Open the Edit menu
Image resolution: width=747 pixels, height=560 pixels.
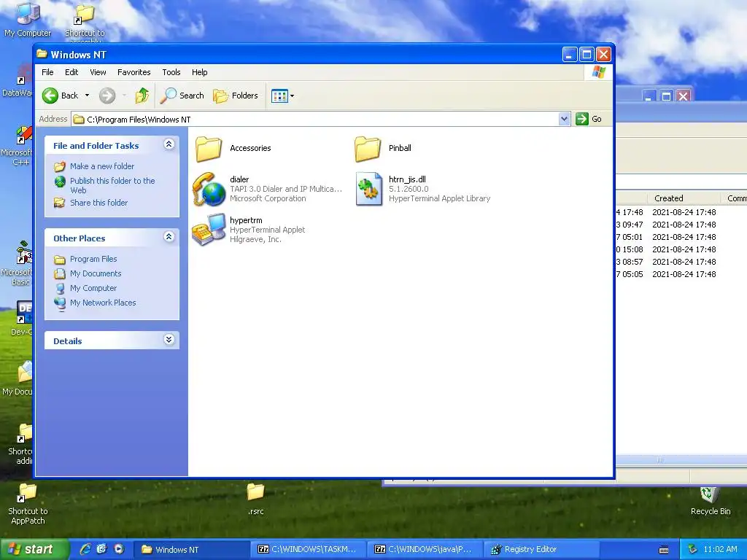[71, 72]
